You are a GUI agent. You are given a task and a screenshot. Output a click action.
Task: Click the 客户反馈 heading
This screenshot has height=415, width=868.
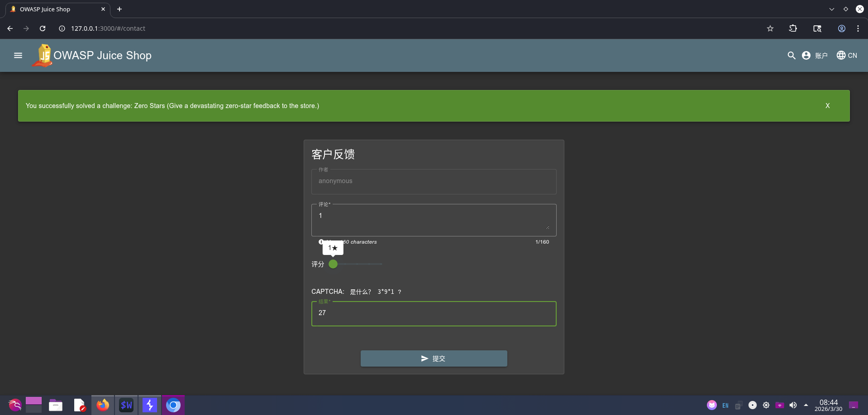point(333,154)
